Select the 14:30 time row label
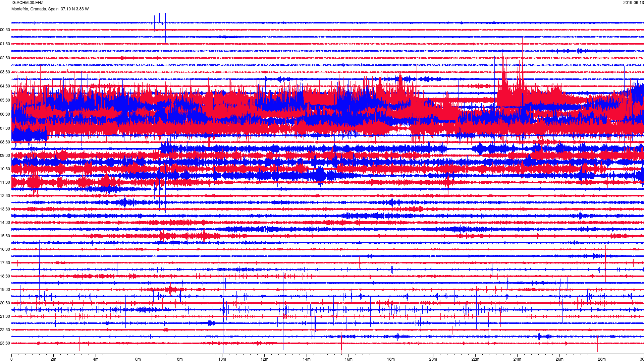The width and height of the screenshot is (644, 362). [x=5, y=223]
